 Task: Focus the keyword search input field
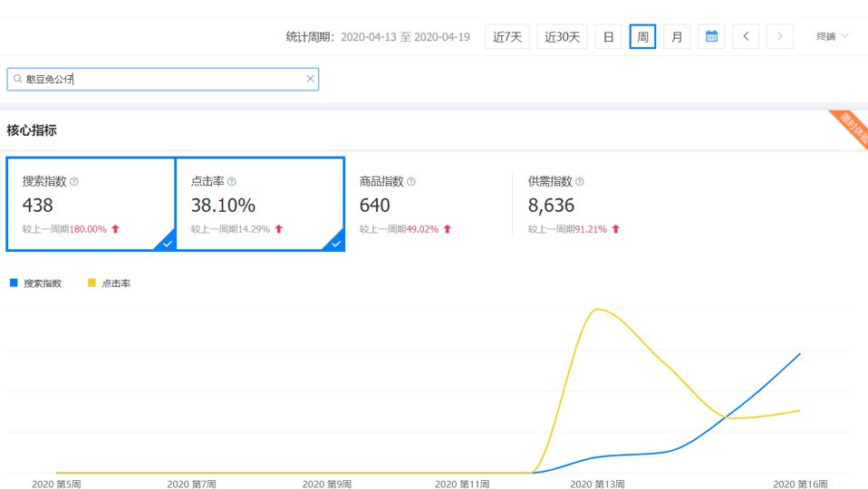point(163,80)
